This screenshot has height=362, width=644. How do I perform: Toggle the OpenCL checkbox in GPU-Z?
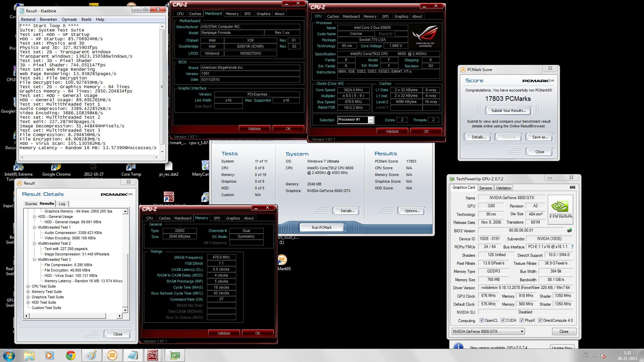(x=482, y=320)
